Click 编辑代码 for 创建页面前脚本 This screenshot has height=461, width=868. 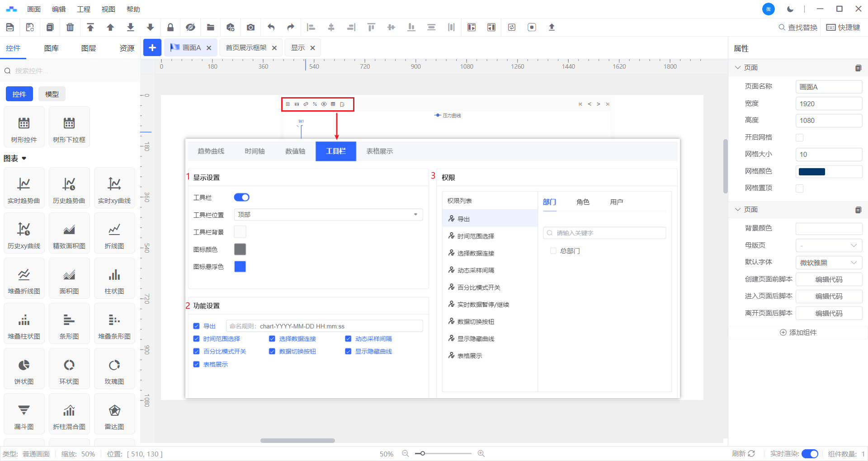coord(829,279)
